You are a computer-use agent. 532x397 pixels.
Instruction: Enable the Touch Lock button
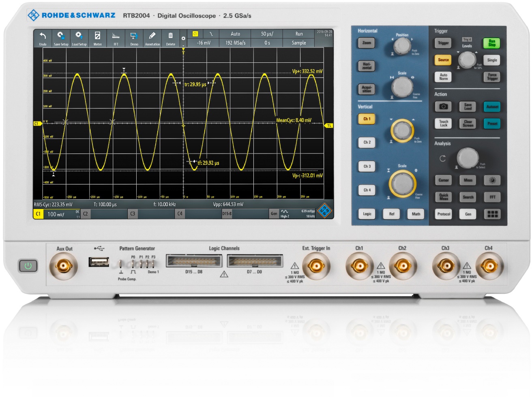point(443,124)
